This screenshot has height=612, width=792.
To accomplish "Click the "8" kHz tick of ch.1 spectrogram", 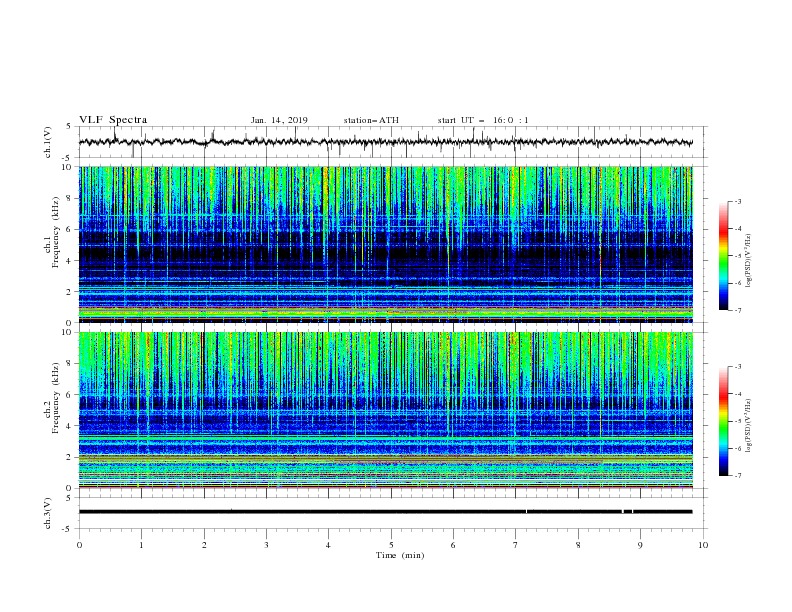I will [70, 198].
